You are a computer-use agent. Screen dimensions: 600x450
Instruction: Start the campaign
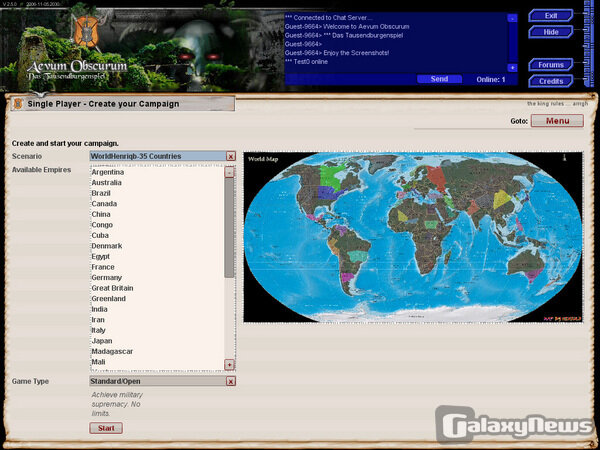[x=106, y=428]
